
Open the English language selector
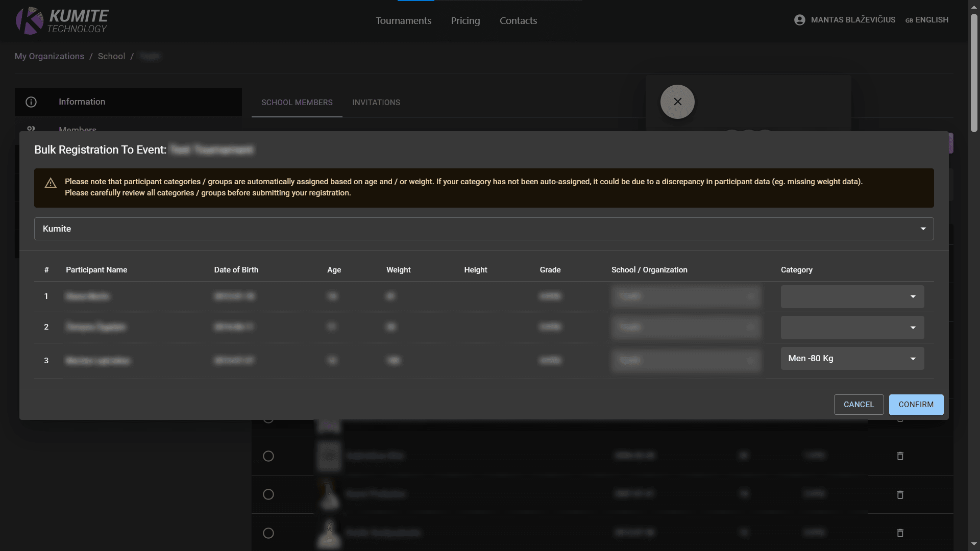[926, 20]
